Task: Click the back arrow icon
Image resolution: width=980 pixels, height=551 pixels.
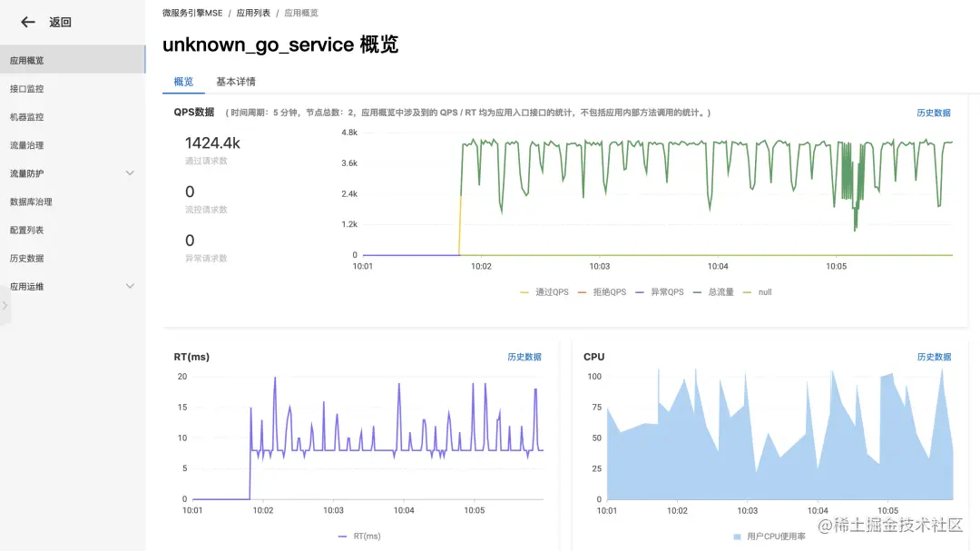Action: point(27,23)
